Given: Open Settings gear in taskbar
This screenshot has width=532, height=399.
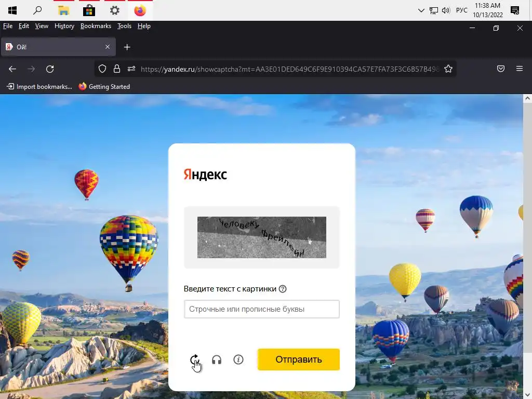Looking at the screenshot, I should coord(115,10).
